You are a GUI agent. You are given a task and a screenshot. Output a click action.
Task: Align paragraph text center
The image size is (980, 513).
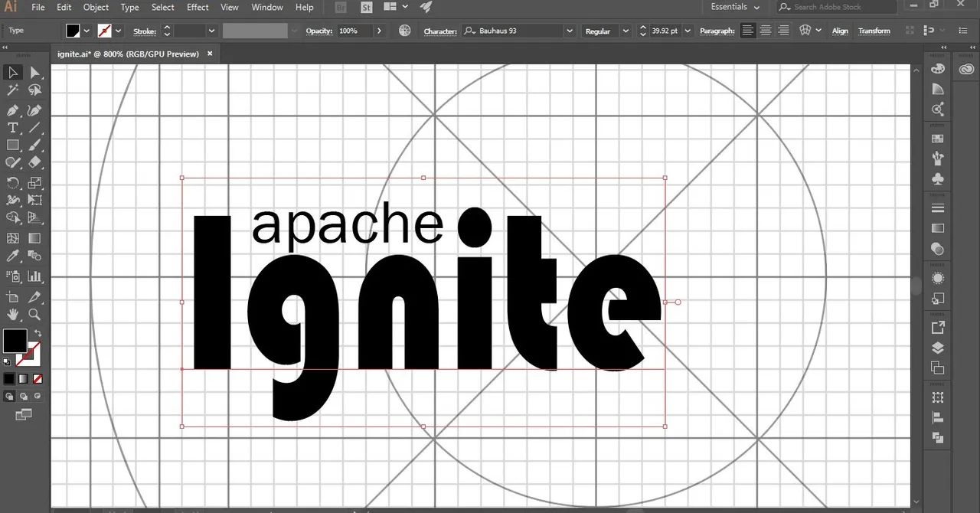tap(765, 31)
